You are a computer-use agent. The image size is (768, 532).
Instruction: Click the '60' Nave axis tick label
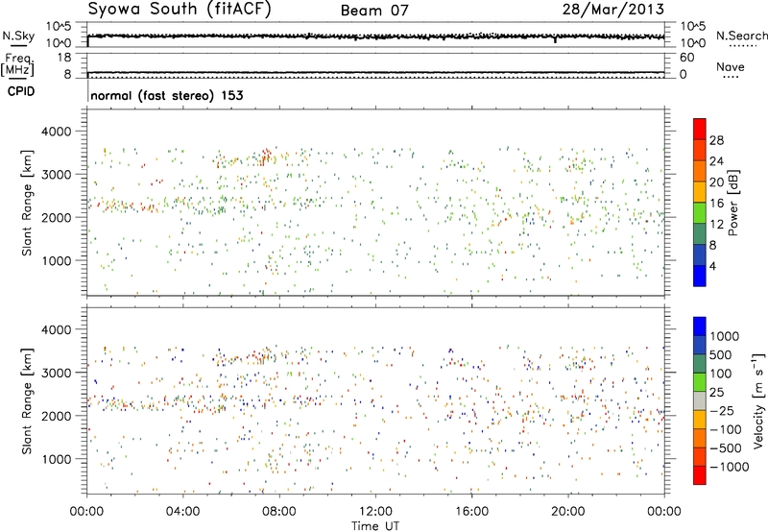[x=686, y=58]
